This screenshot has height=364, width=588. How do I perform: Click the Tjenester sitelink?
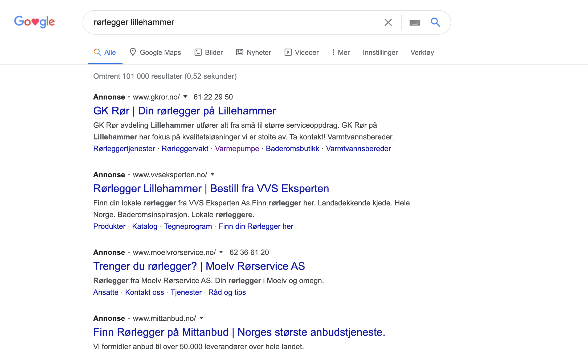pyautogui.click(x=186, y=292)
